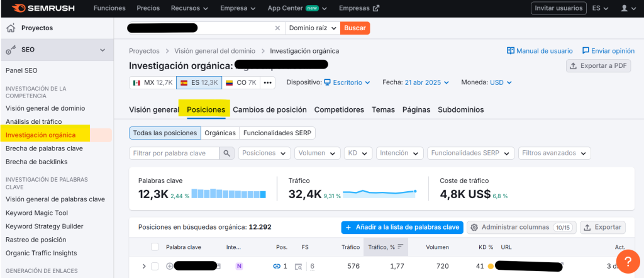Click the plus icon beside first keyword
Viewport: 644px width, 278px height.
(169, 266)
